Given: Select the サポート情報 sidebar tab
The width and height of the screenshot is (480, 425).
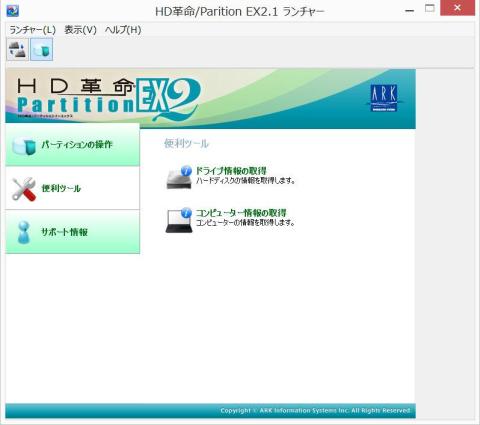Looking at the screenshot, I should 72,232.
